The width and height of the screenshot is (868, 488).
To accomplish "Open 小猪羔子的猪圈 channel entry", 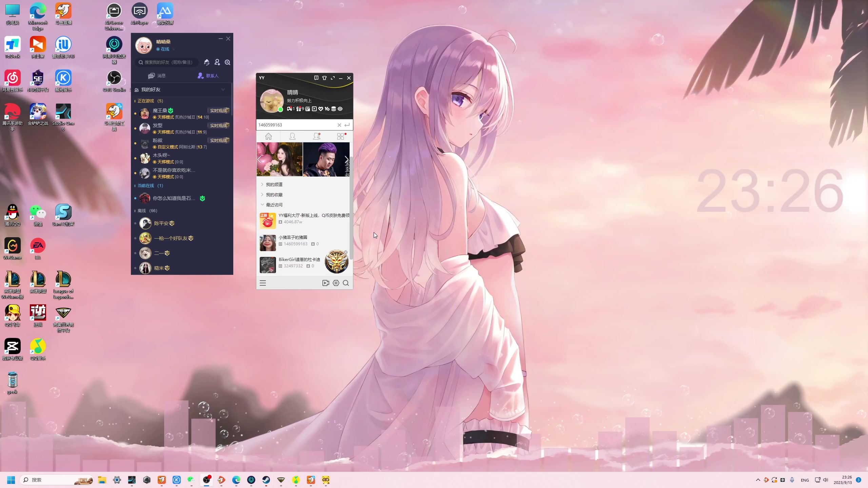I will click(x=304, y=242).
